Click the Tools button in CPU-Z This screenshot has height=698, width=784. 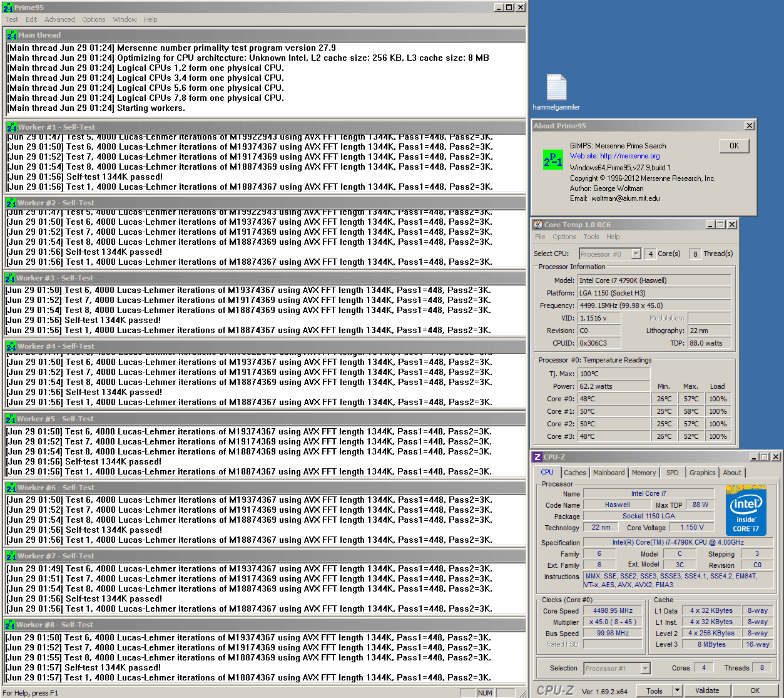[654, 690]
